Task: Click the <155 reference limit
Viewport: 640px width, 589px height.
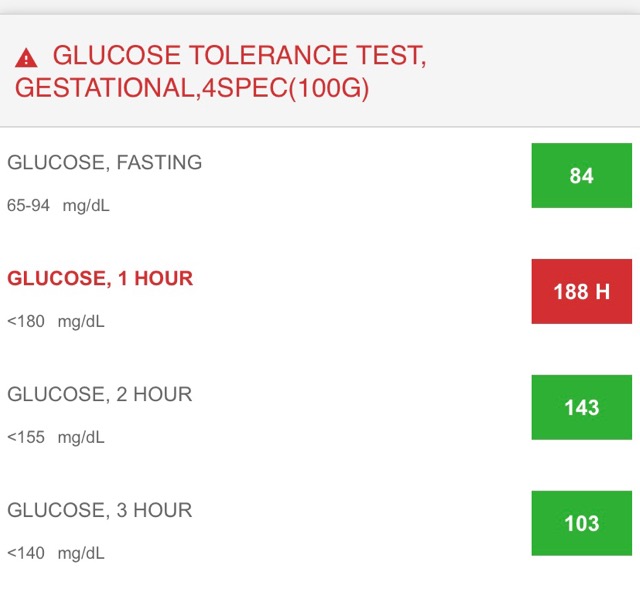Action: coord(26,437)
